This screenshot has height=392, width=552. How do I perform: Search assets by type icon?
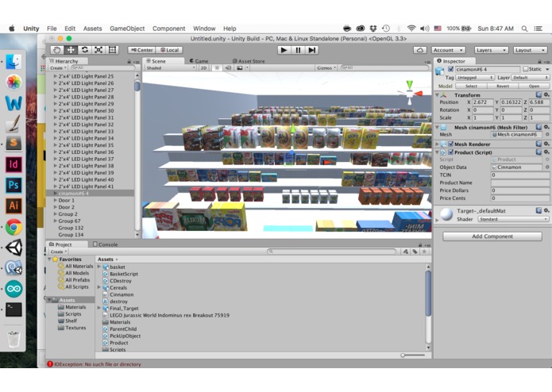[406, 252]
